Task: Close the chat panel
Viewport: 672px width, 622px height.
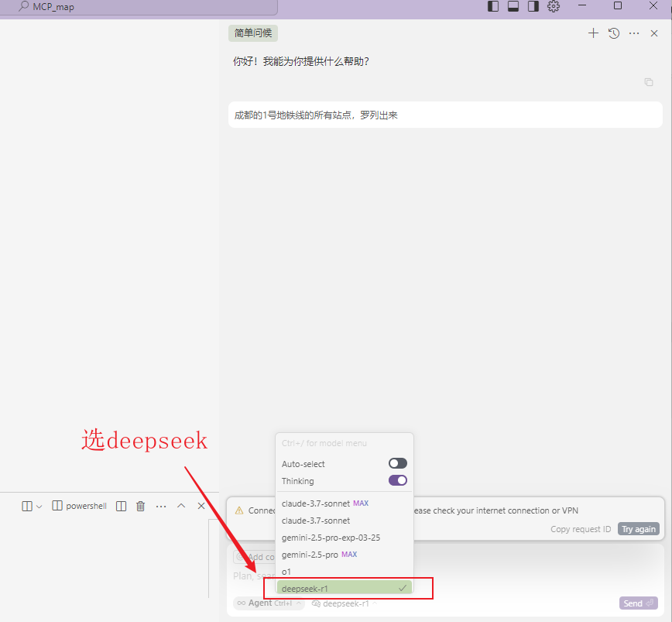Action: point(654,33)
